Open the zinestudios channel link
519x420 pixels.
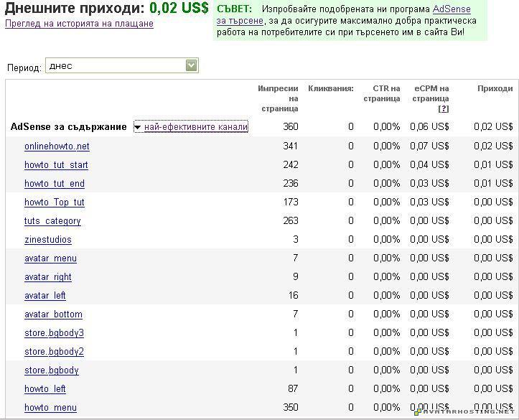point(48,239)
